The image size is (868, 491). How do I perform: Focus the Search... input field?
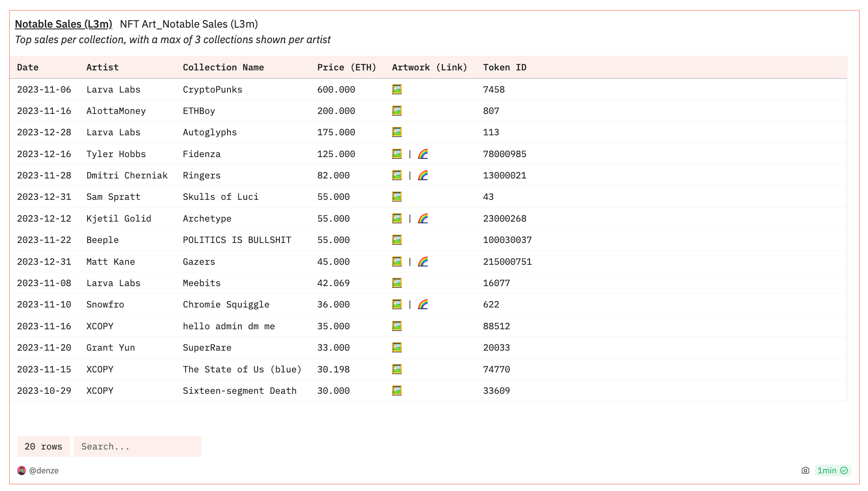click(x=137, y=446)
